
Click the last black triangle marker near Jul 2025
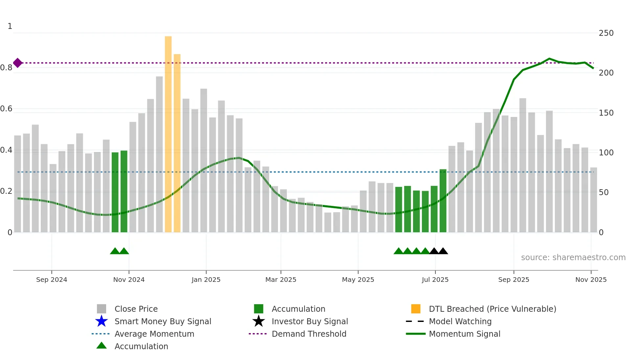pyautogui.click(x=443, y=251)
